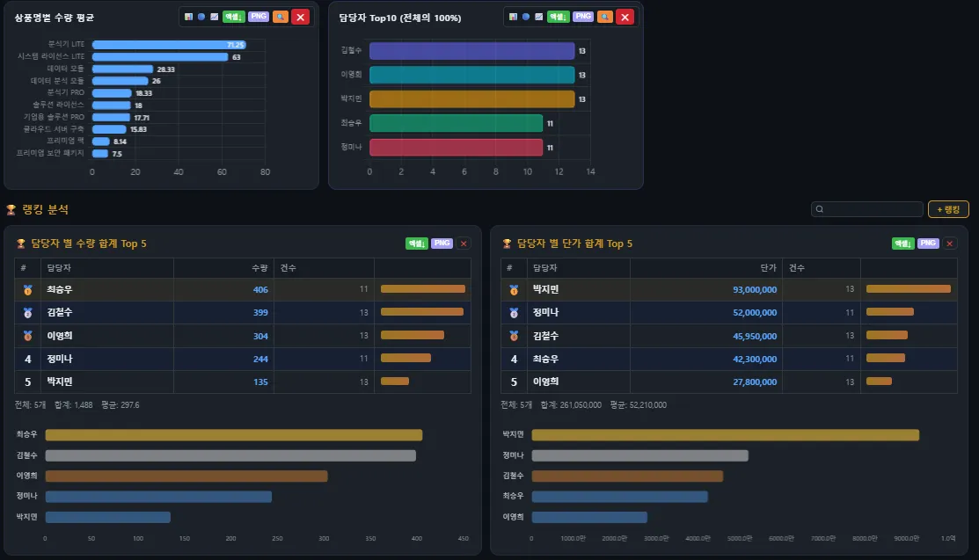Remove the 담당자 Top10 chart with red X
The height and width of the screenshot is (560, 979).
(x=625, y=17)
